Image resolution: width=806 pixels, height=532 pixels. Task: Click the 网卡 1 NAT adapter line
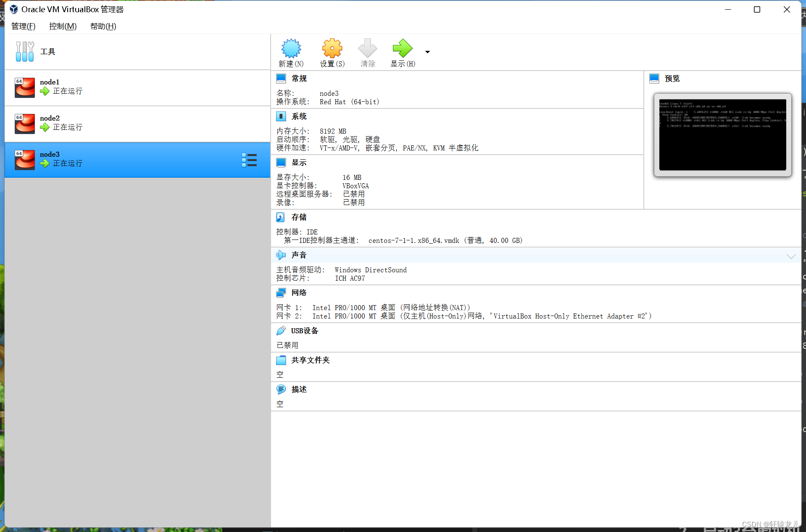point(373,308)
